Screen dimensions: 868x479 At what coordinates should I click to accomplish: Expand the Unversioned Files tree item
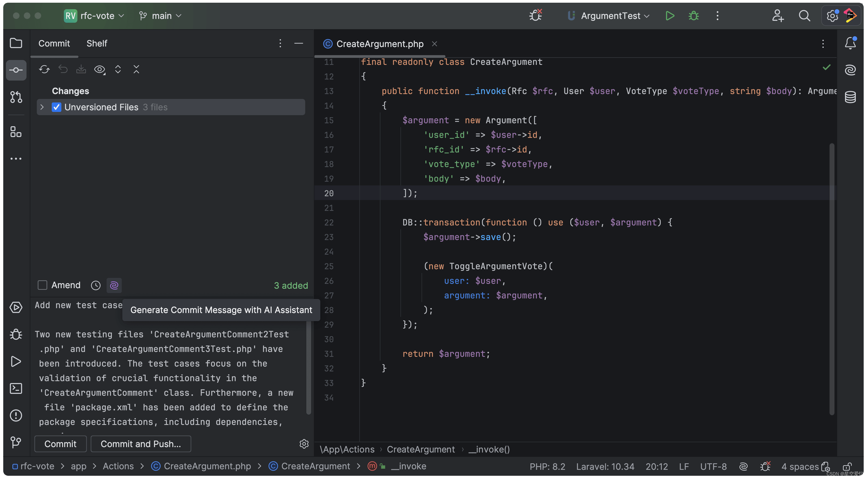(42, 107)
